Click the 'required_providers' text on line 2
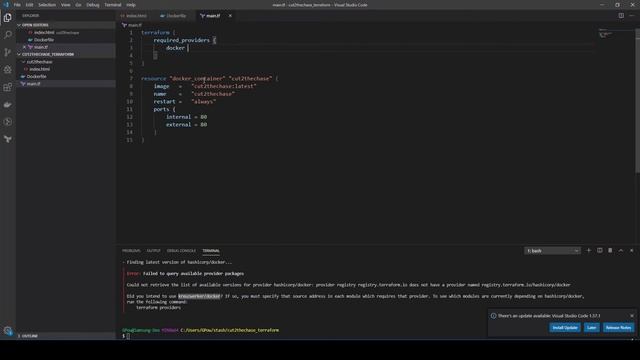 (182, 40)
